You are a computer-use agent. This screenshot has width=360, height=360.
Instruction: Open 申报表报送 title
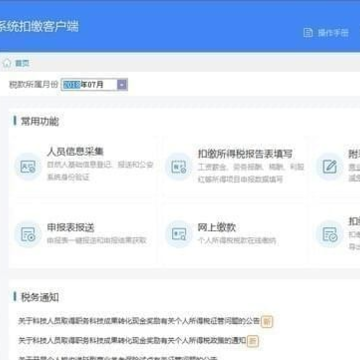(x=71, y=227)
